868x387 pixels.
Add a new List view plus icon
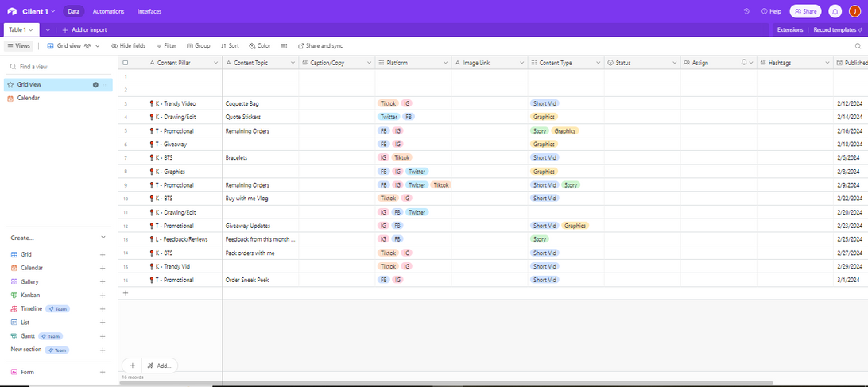[x=103, y=322]
